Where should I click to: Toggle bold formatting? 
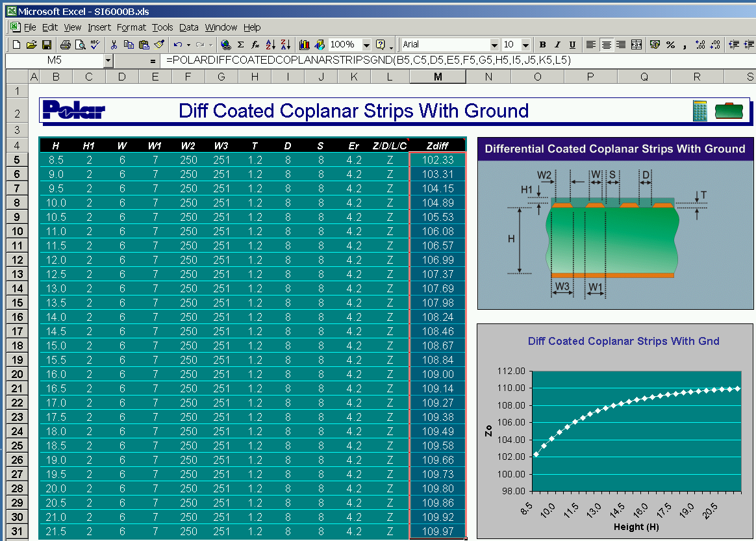click(542, 45)
